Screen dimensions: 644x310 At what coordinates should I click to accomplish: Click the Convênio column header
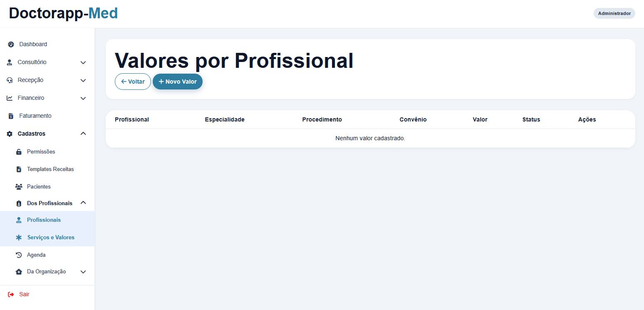point(413,119)
